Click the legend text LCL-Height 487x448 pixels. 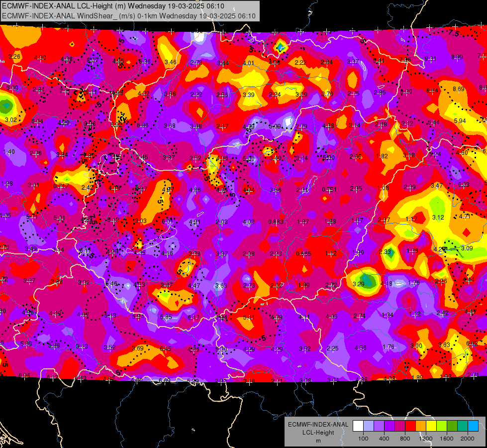318,433
